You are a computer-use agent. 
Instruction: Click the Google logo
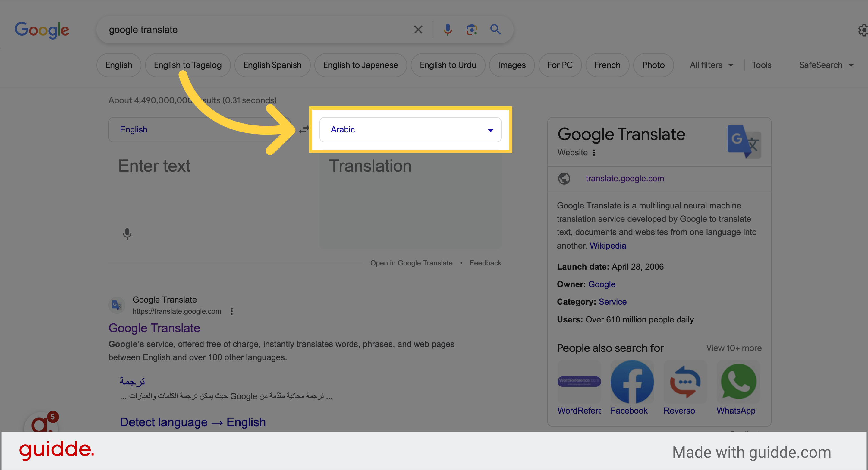(x=42, y=30)
